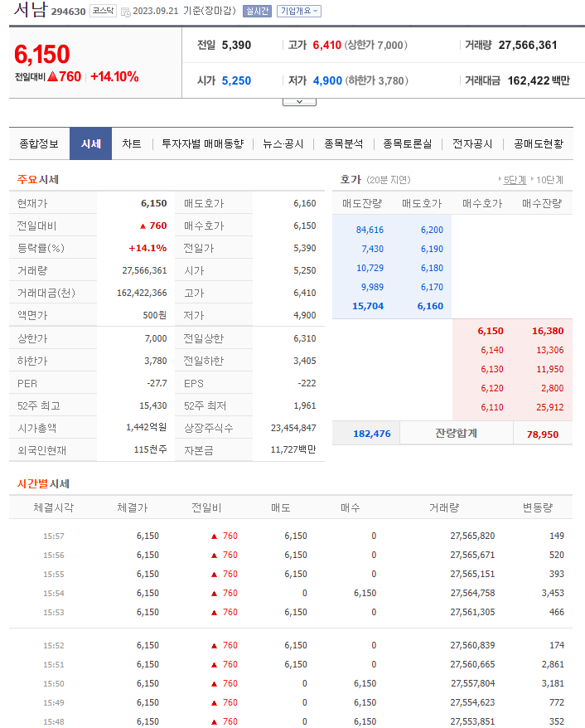
Task: Click the bid quantity 25,912
Action: click(549, 407)
